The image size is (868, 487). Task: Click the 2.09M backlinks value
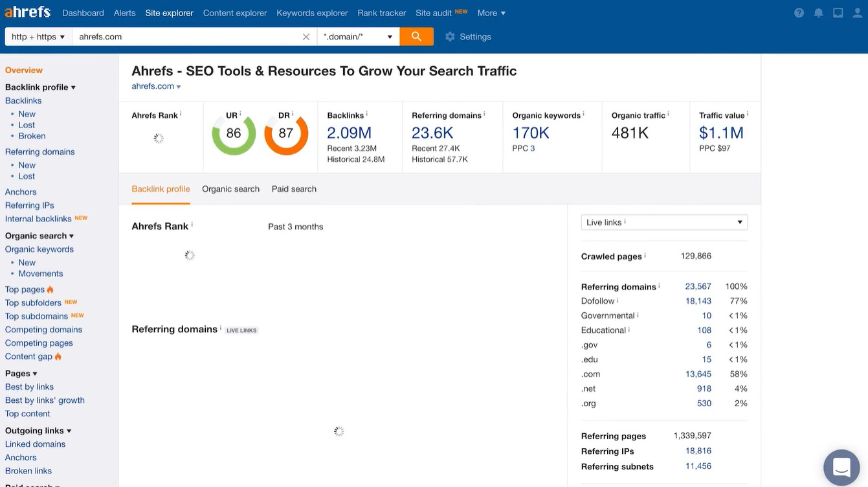tap(349, 133)
